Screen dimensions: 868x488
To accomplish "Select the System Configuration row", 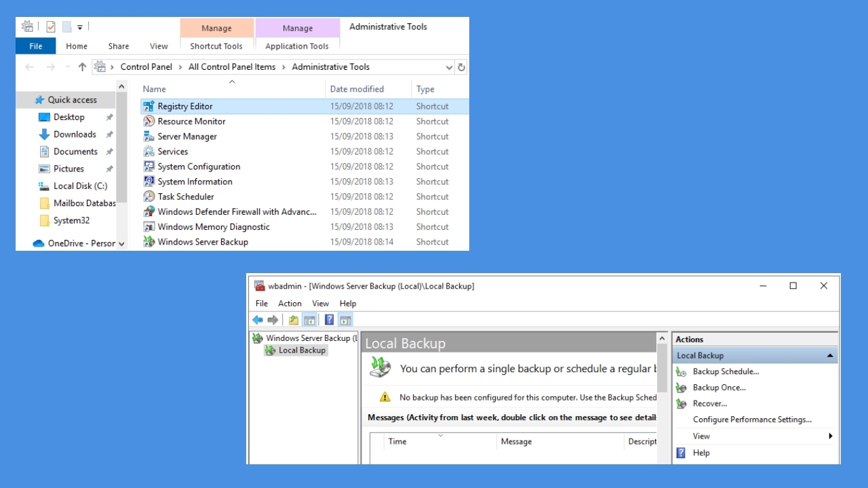I will [304, 167].
